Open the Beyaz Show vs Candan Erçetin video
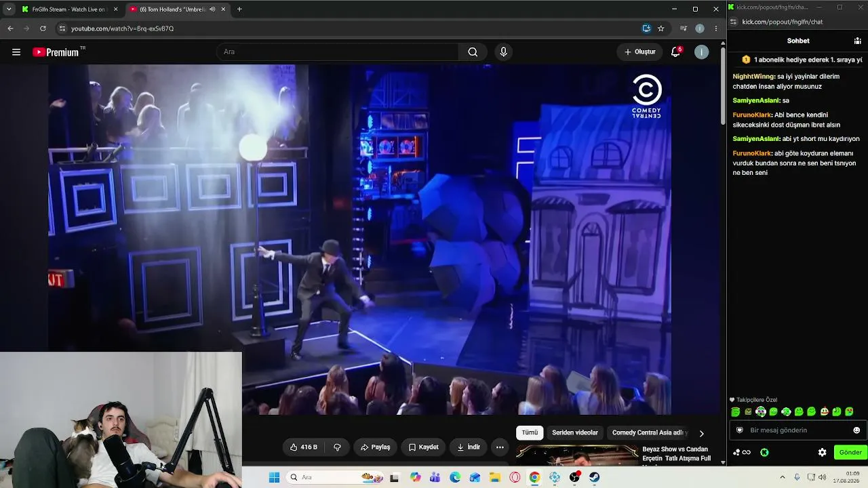This screenshot has width=868, height=488. pyautogui.click(x=676, y=454)
